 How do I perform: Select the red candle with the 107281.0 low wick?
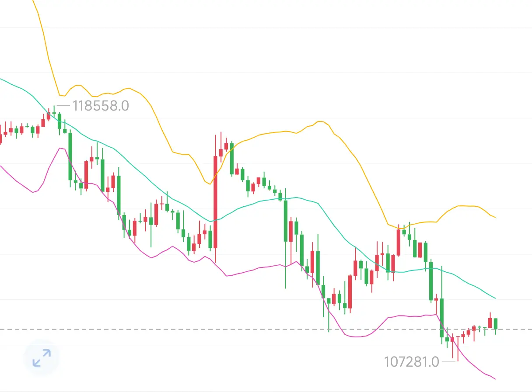click(x=458, y=348)
